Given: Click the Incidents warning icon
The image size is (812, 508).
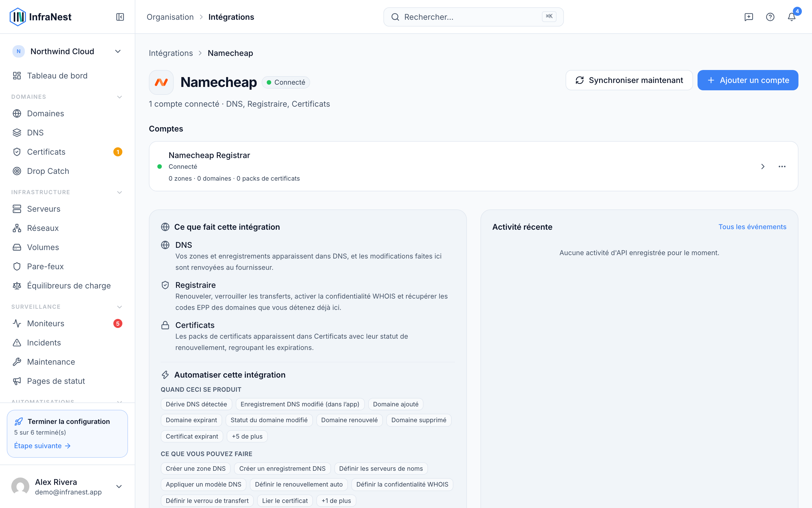Looking at the screenshot, I should [x=17, y=343].
